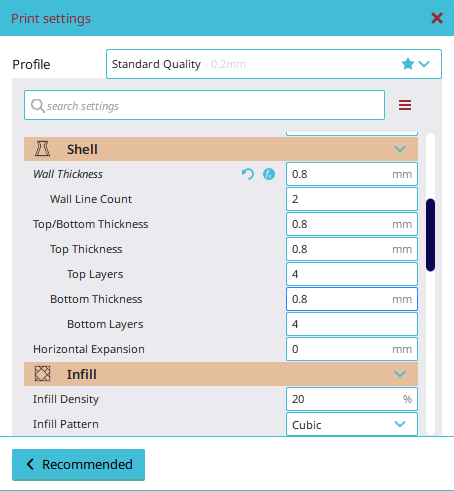Screen dimensions: 454x491
Task: Edit the Horizontal Expansion value field
Action: [352, 349]
